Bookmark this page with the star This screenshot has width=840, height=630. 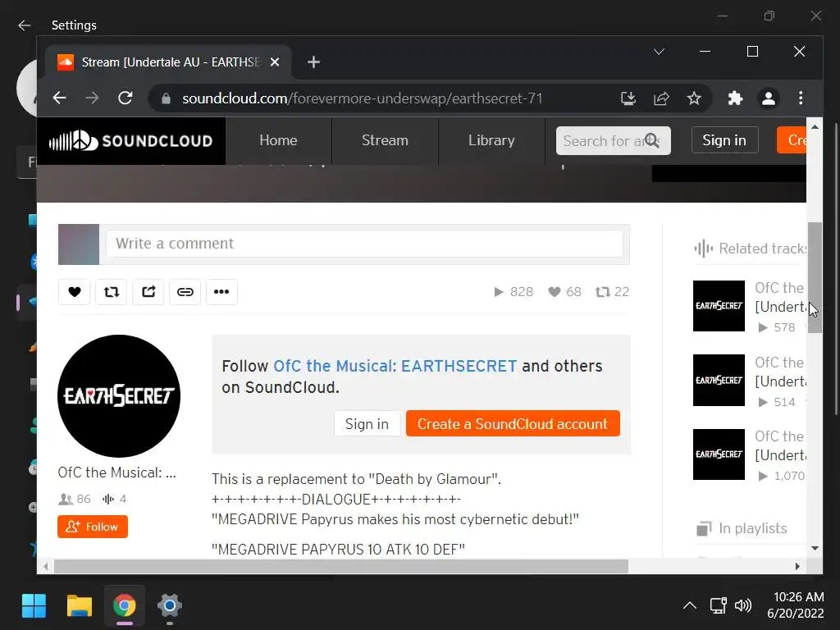(694, 98)
